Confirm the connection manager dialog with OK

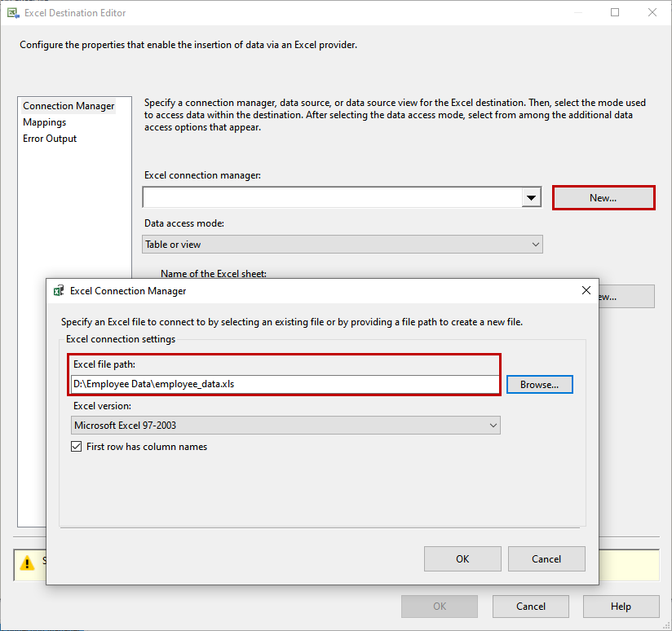(462, 559)
